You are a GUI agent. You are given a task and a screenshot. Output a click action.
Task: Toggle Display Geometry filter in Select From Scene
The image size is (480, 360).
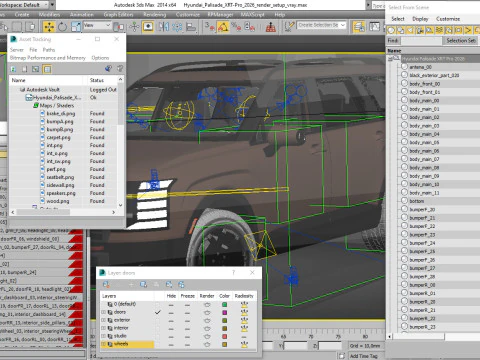391,30
